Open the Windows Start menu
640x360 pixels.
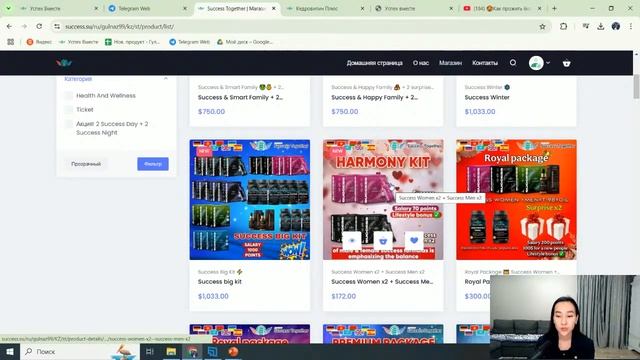coord(10,351)
